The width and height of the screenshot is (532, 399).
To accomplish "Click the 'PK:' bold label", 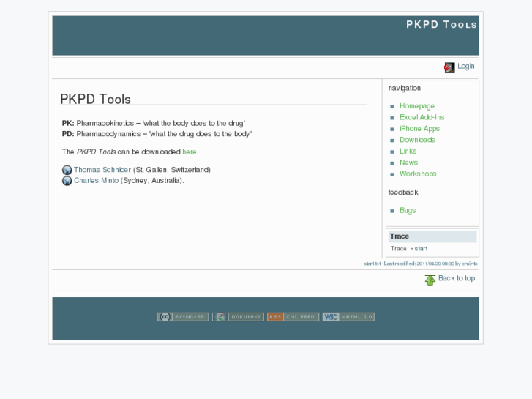I will pyautogui.click(x=68, y=123).
